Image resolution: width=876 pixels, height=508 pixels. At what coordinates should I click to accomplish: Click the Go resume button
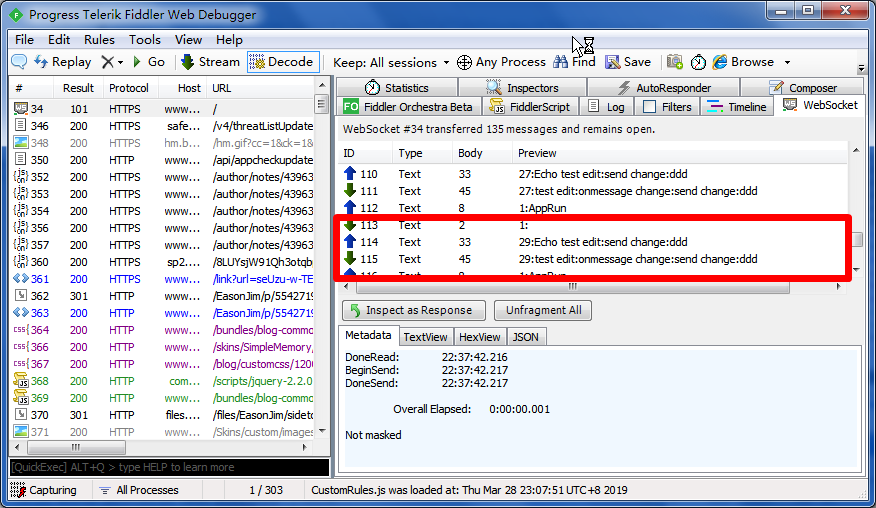[x=149, y=62]
